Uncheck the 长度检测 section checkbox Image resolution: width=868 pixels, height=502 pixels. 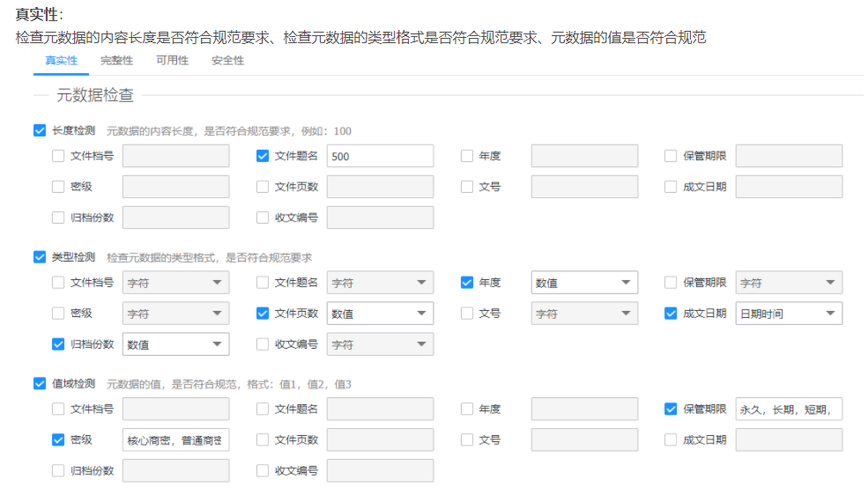click(x=40, y=130)
